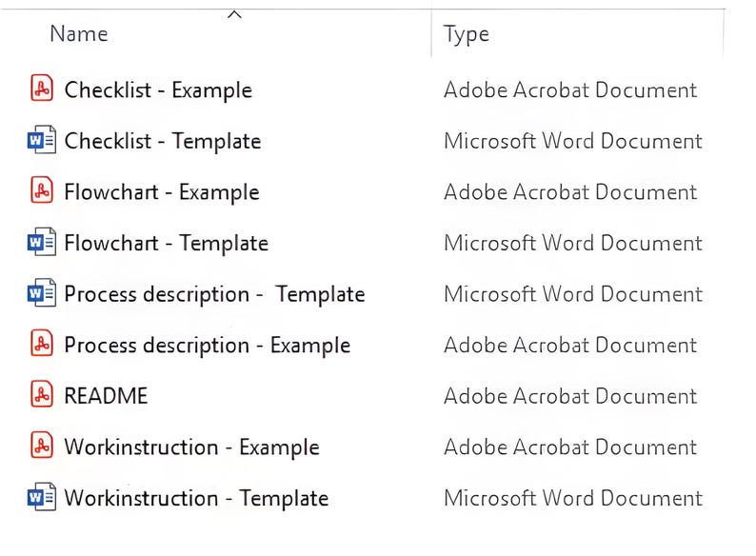This screenshot has height=556, width=756.
Task: Click the type cell of Process description - Example
Action: [x=570, y=346]
